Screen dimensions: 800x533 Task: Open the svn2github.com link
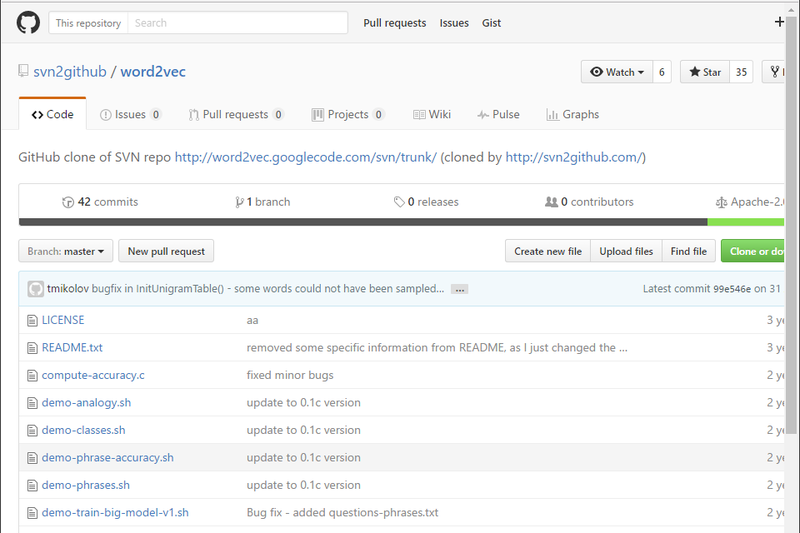coord(574,157)
